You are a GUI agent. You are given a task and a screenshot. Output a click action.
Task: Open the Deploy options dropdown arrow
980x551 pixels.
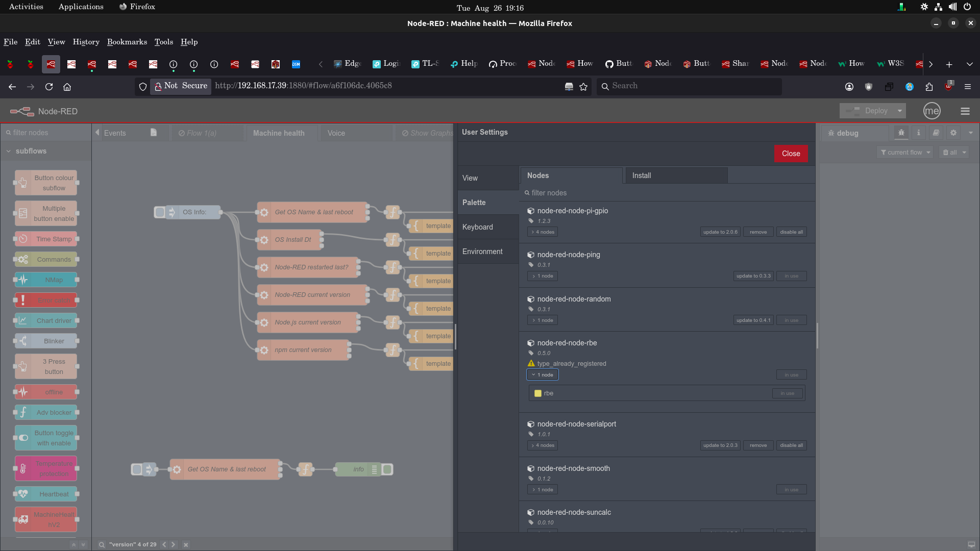(x=900, y=111)
